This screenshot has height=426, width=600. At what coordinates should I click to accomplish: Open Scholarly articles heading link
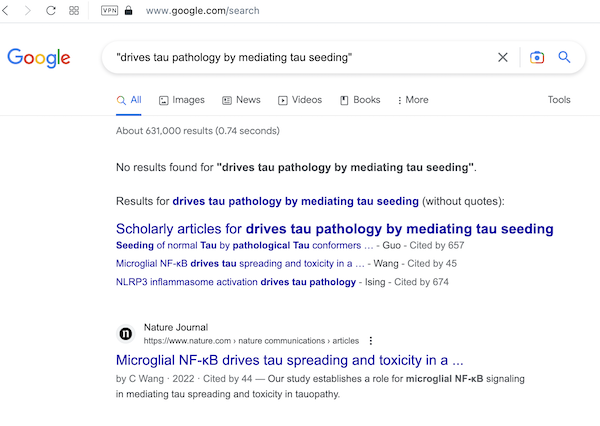tap(334, 229)
